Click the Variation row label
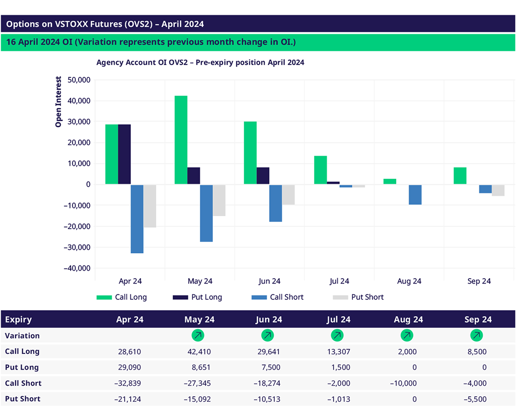Viewport: 517px width, 420px height. (22, 336)
